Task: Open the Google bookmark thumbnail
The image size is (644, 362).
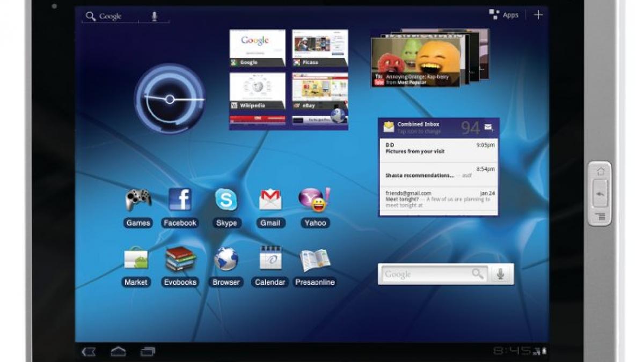Action: click(x=258, y=48)
